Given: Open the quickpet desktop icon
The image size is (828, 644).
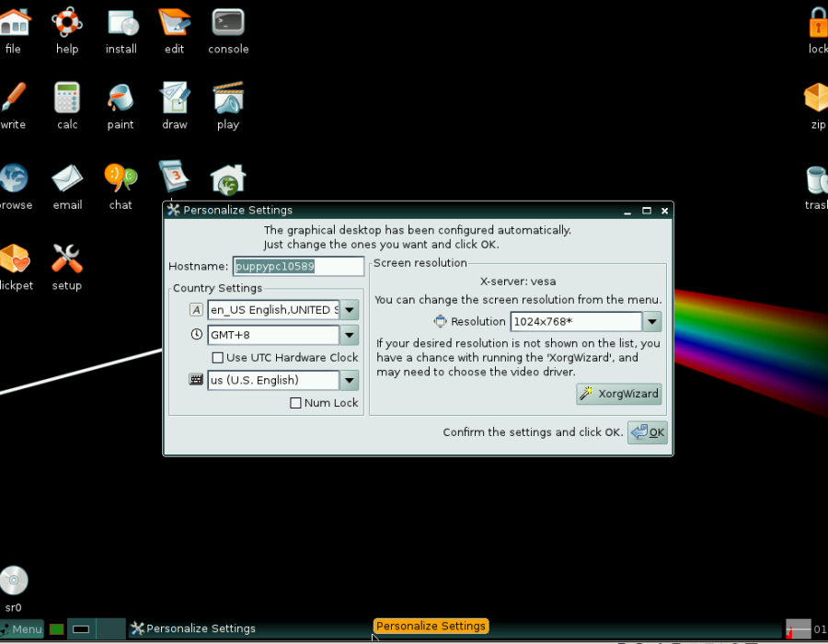Looking at the screenshot, I should pyautogui.click(x=15, y=259).
